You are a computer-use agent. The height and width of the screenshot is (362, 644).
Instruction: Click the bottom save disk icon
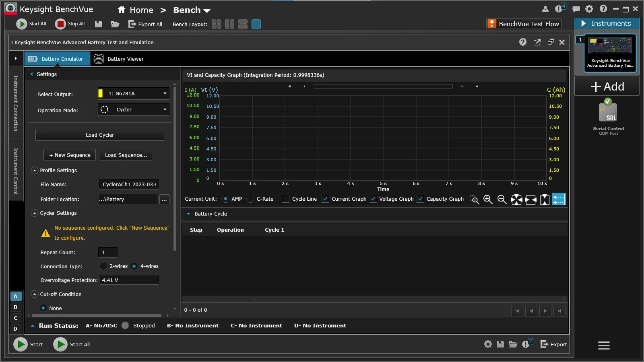tap(500, 344)
